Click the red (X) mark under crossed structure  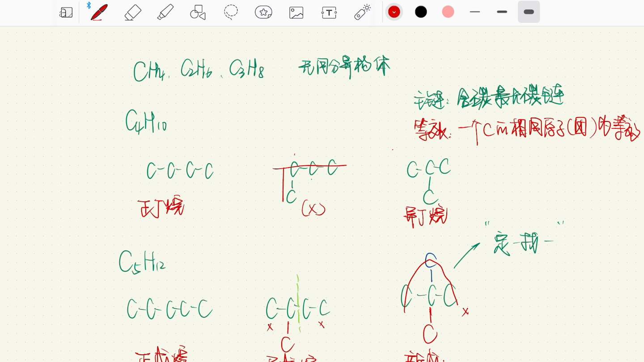pyautogui.click(x=314, y=208)
